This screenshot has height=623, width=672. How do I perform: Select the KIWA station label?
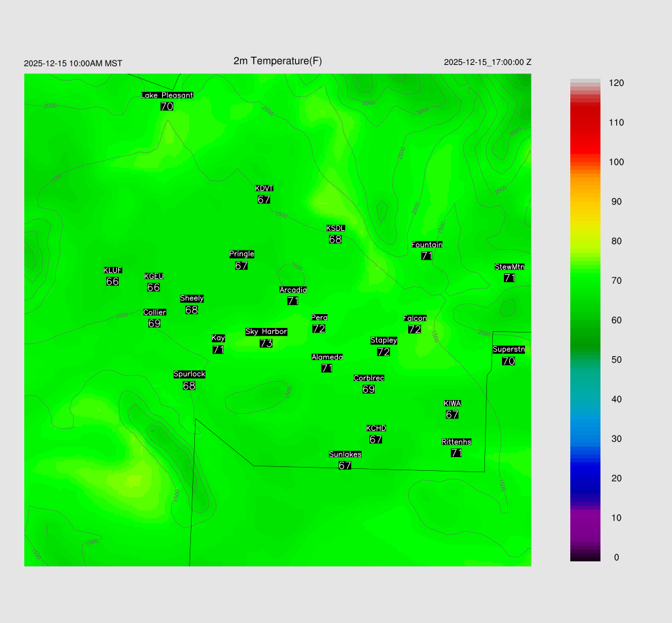(452, 403)
